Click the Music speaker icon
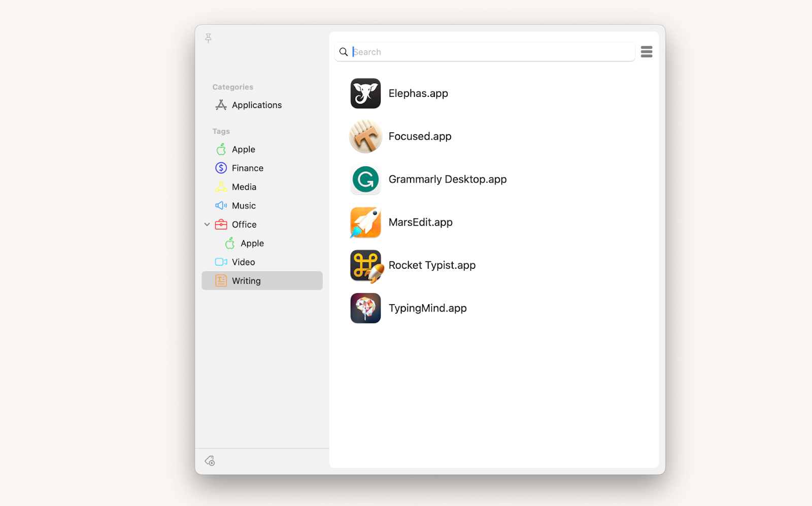 [x=221, y=205]
